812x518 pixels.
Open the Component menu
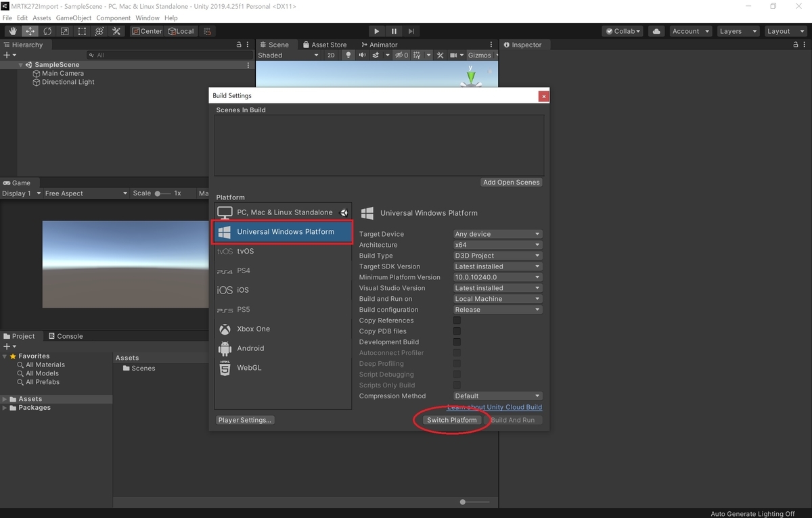coord(114,18)
